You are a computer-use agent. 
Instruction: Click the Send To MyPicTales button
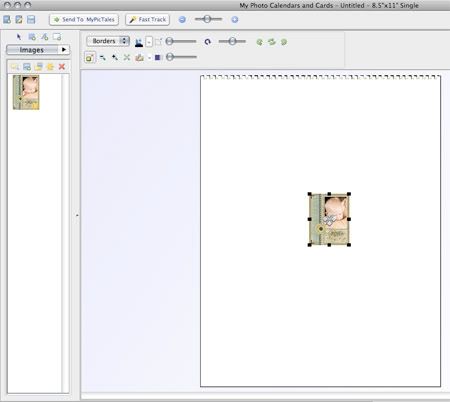pos(84,20)
